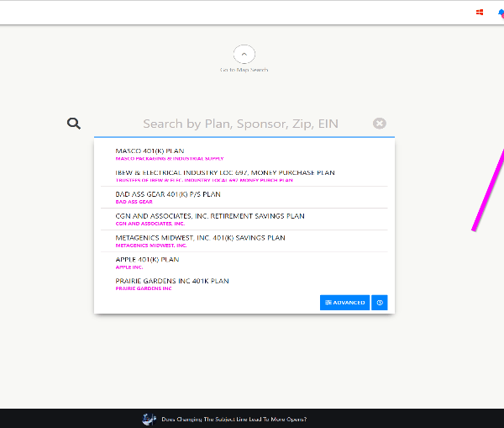Viewport: 504px width, 428px height.
Task: Click the red extension icon in browser toolbar
Action: [480, 12]
